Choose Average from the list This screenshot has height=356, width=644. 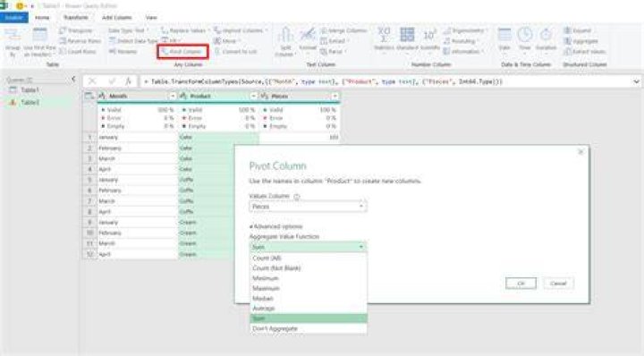309,309
